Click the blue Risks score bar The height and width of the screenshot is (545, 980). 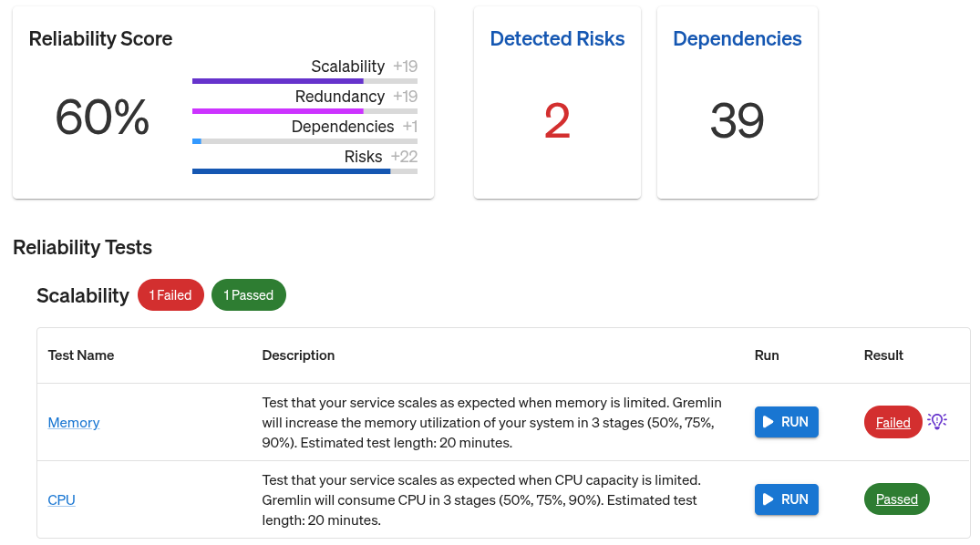pos(305,171)
